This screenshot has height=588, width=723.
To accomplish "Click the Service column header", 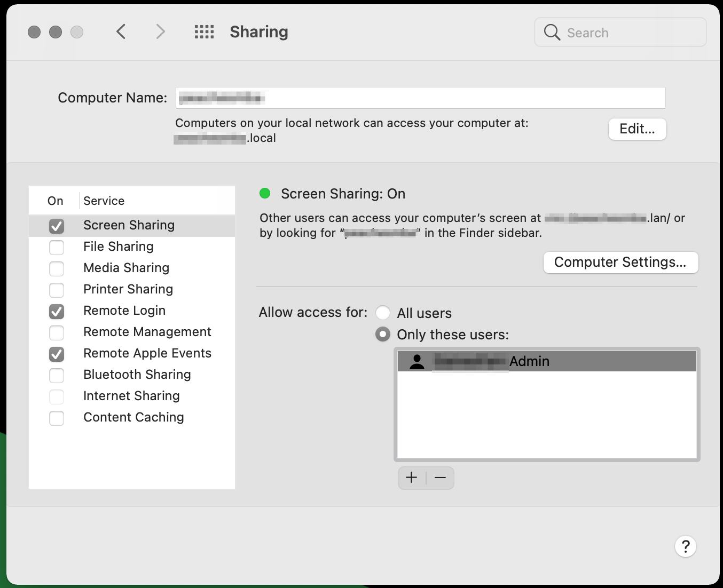I will pos(104,201).
